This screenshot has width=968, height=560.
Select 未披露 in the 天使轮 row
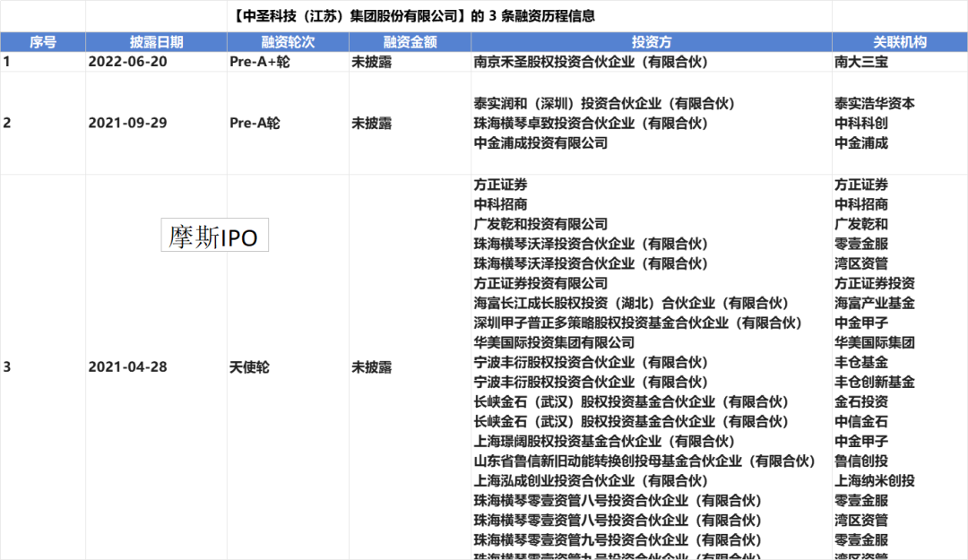tap(372, 366)
